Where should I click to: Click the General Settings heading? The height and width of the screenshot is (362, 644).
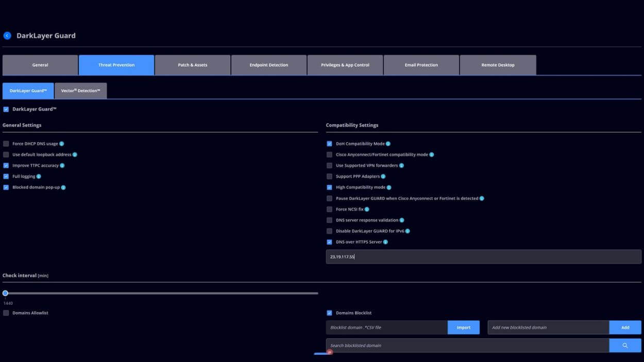(22, 125)
